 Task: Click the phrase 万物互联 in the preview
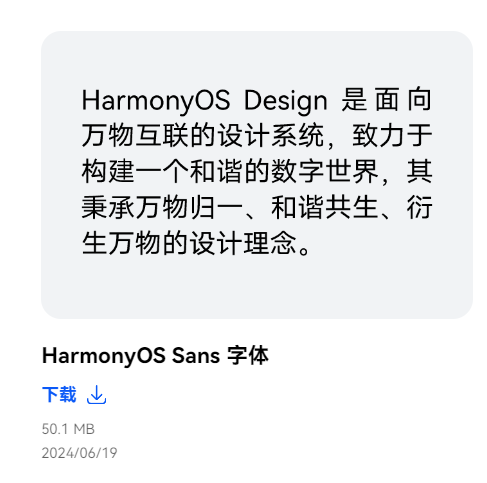pyautogui.click(x=136, y=135)
